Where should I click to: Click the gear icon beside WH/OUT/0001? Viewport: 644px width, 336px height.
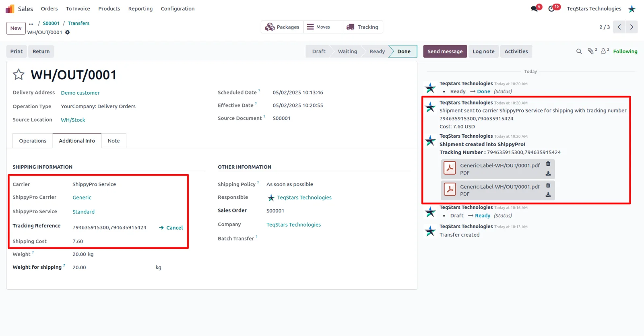point(67,32)
